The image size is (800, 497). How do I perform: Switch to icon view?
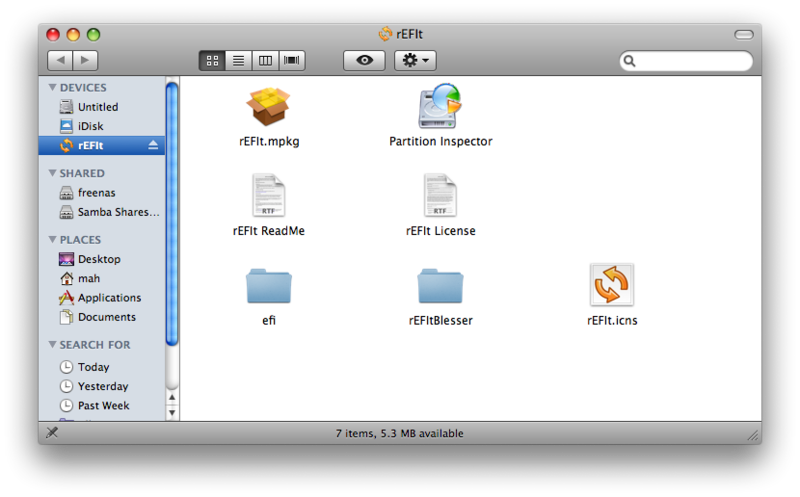(x=212, y=61)
